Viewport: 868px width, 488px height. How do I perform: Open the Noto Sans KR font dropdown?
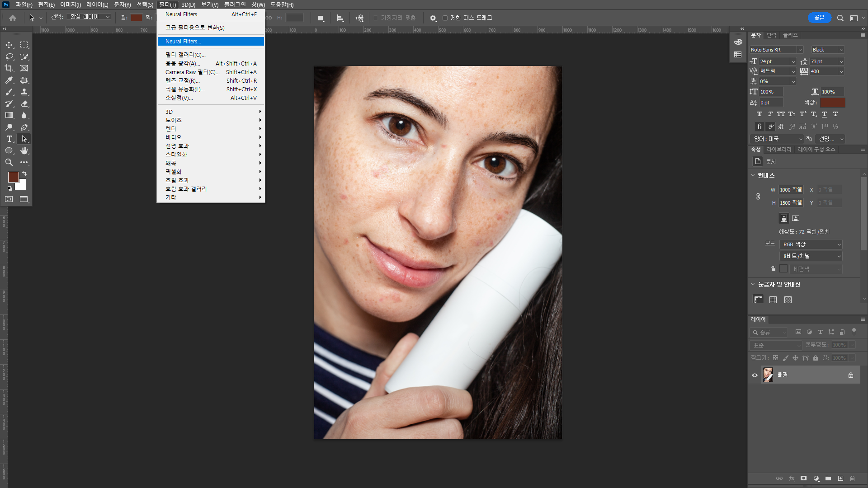[800, 50]
